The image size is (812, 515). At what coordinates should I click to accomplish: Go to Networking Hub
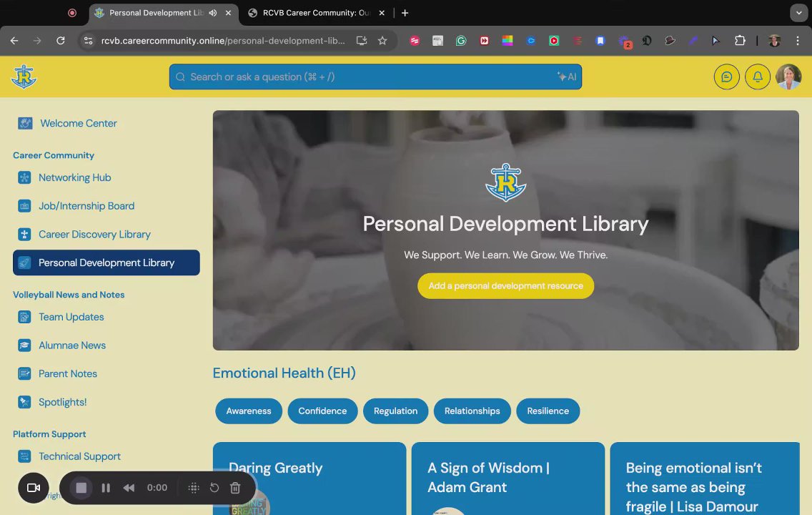click(74, 177)
